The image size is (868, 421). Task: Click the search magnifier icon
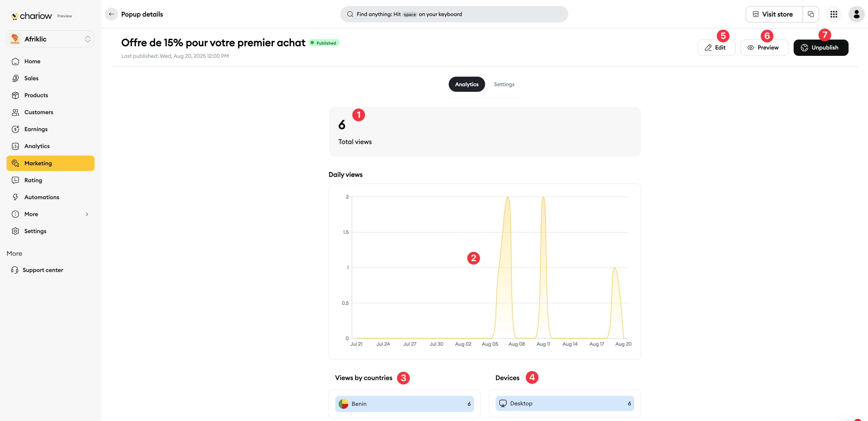pyautogui.click(x=350, y=14)
